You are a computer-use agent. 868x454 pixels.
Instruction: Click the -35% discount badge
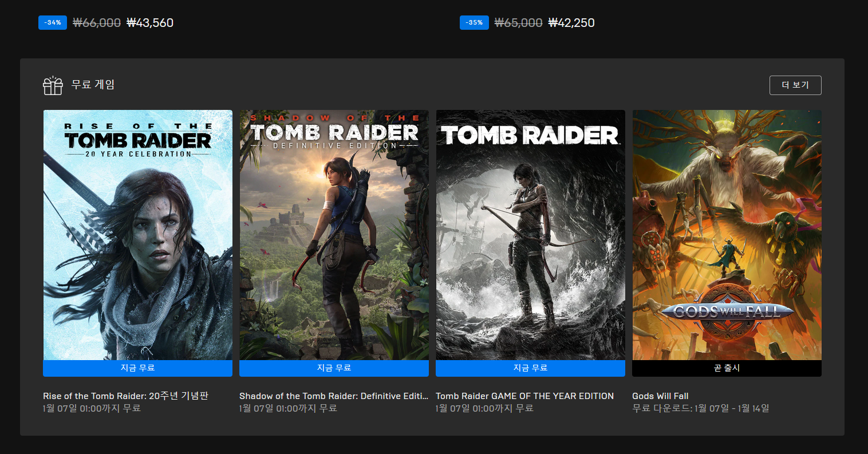coord(474,23)
